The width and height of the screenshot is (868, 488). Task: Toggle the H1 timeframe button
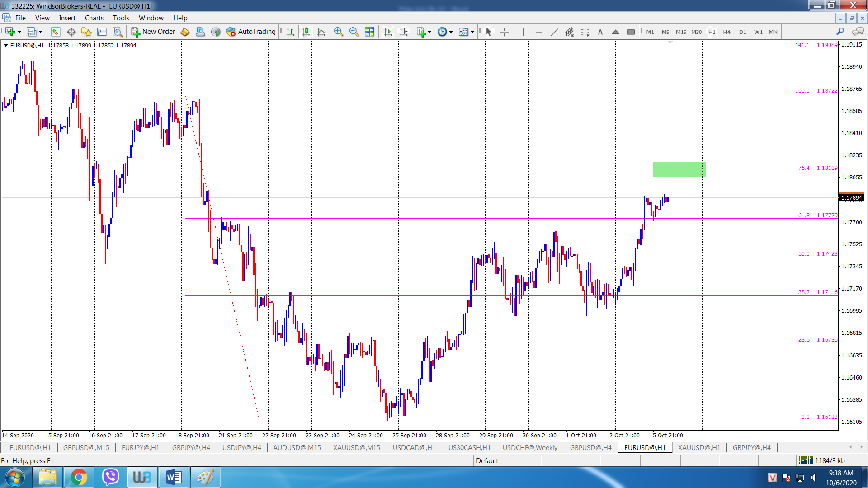pos(712,32)
